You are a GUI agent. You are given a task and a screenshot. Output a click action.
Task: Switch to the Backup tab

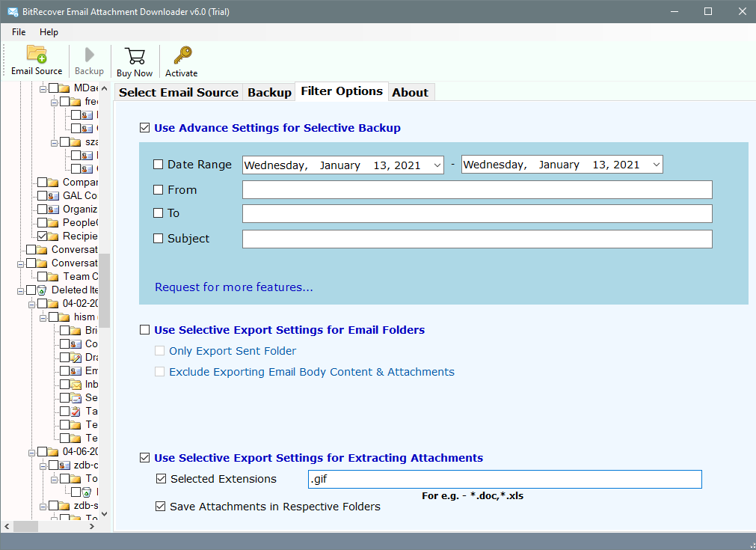(x=269, y=92)
